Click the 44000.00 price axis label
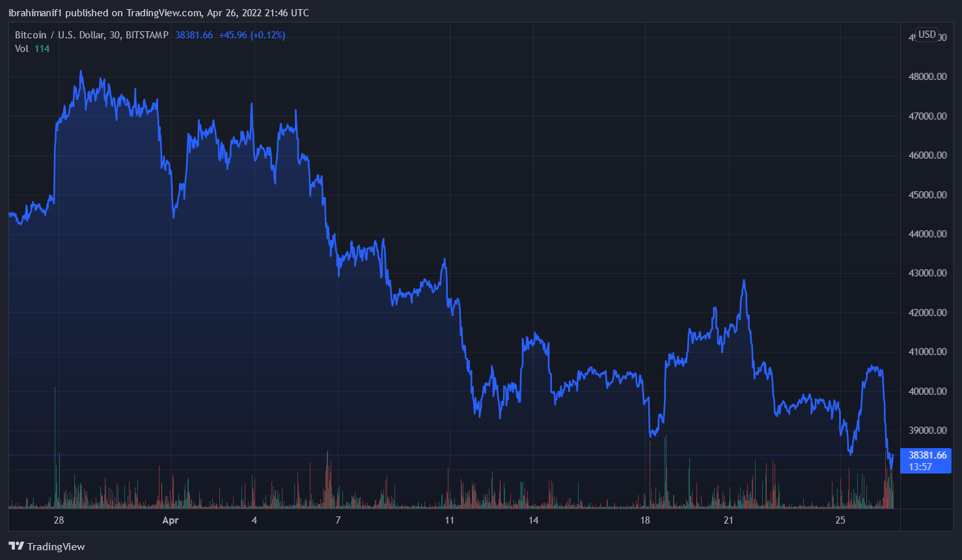 coord(927,234)
